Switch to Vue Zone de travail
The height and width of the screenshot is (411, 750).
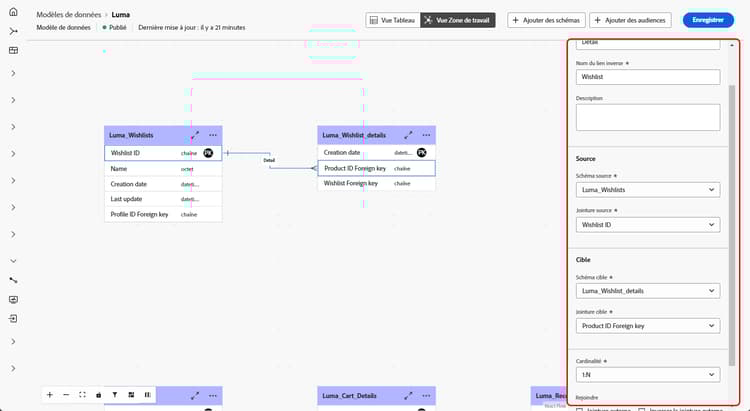click(458, 20)
